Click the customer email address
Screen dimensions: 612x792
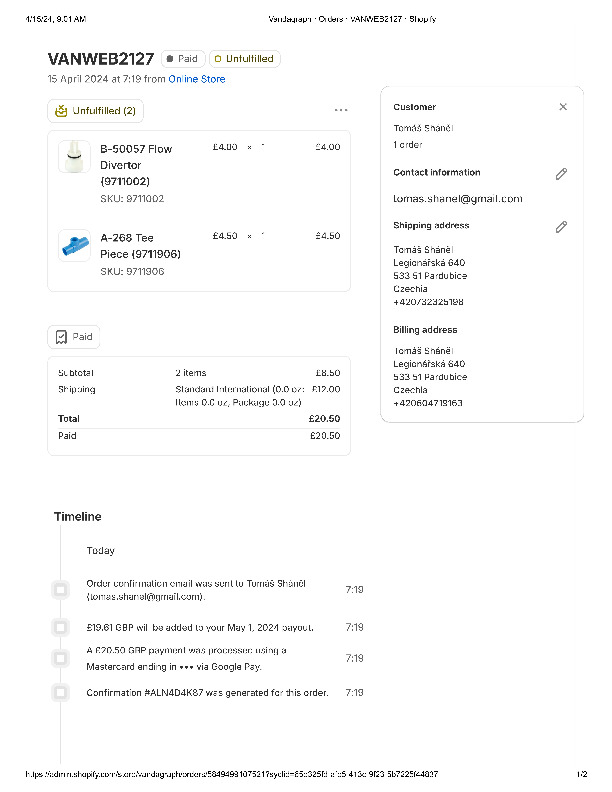pyautogui.click(x=457, y=199)
